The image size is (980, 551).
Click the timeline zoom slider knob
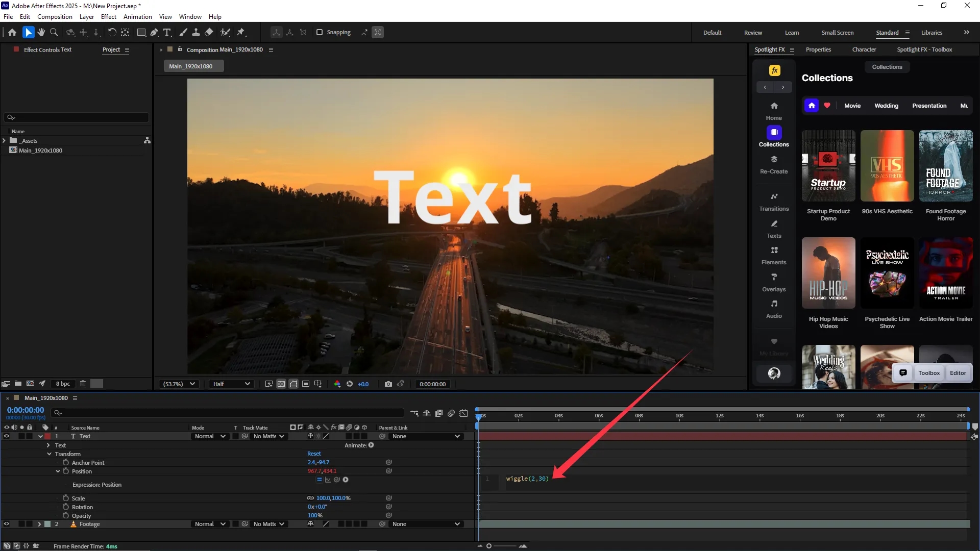(x=489, y=546)
